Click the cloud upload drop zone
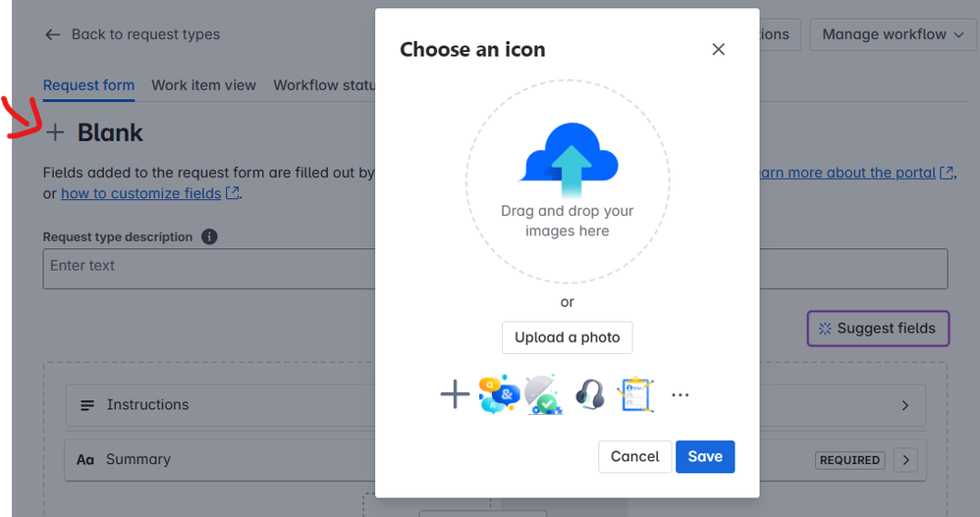Viewport: 980px width, 517px height. pyautogui.click(x=568, y=181)
